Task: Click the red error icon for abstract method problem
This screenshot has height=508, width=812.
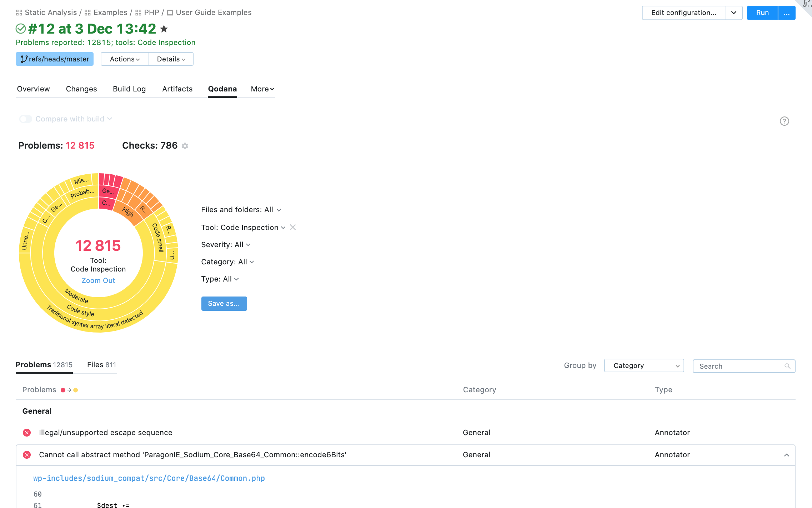Action: click(26, 455)
